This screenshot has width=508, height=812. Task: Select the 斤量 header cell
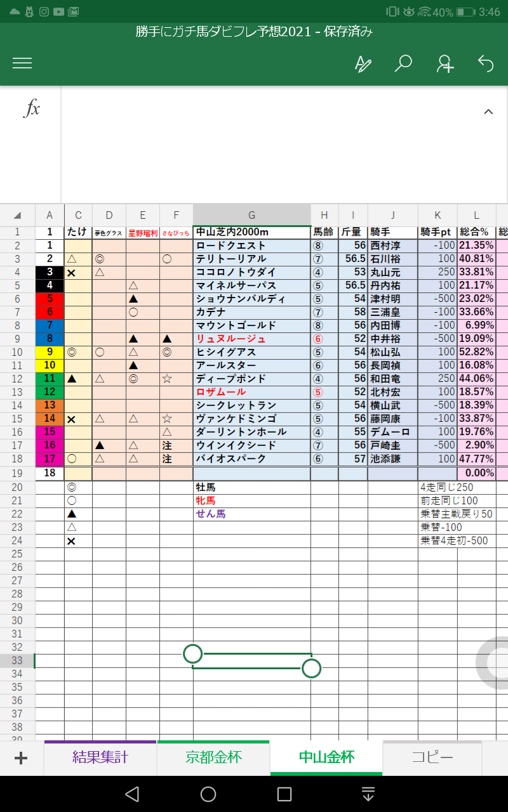tap(352, 232)
